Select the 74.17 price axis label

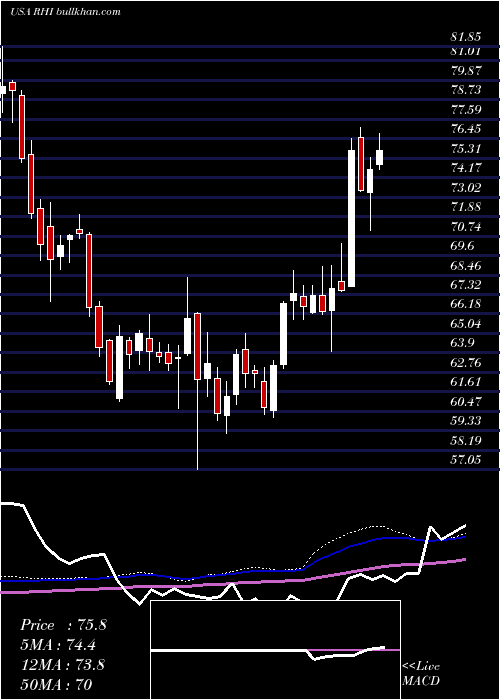pyautogui.click(x=466, y=168)
